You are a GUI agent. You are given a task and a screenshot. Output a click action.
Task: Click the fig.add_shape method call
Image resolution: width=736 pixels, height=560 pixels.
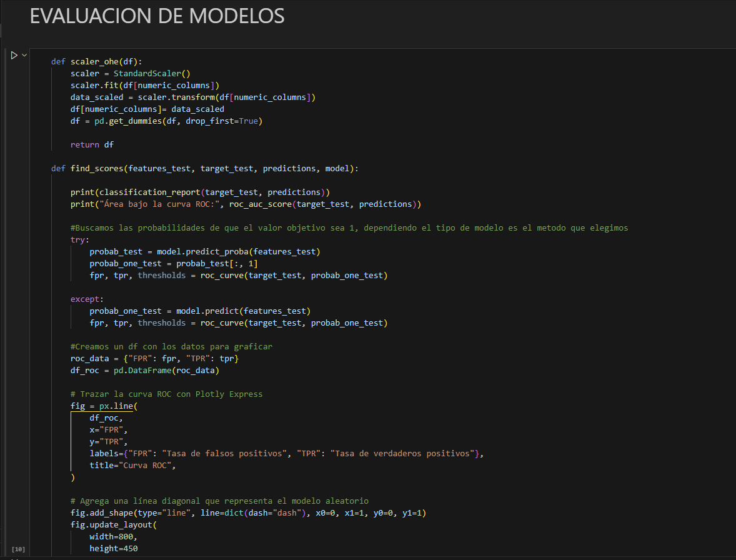pyautogui.click(x=101, y=513)
